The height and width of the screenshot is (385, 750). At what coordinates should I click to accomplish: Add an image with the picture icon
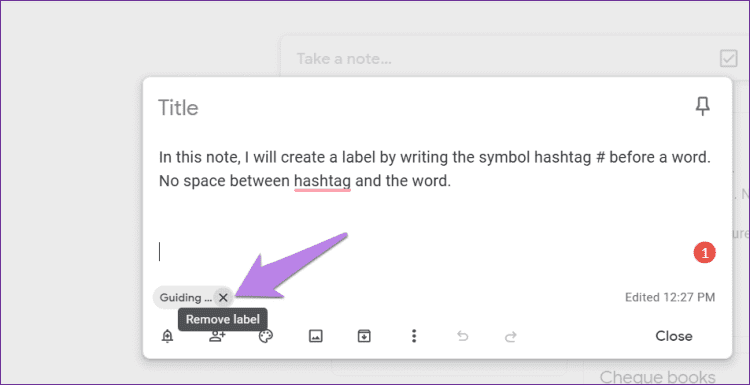[x=315, y=337]
